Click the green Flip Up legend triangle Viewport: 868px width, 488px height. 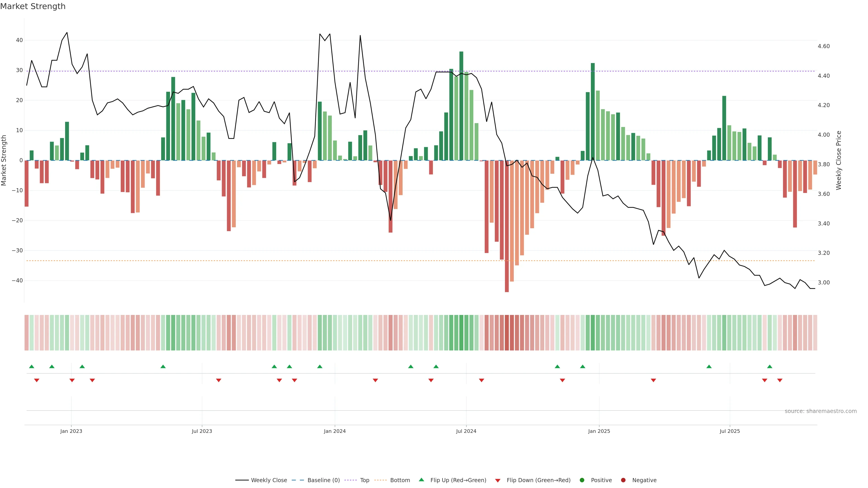click(421, 480)
